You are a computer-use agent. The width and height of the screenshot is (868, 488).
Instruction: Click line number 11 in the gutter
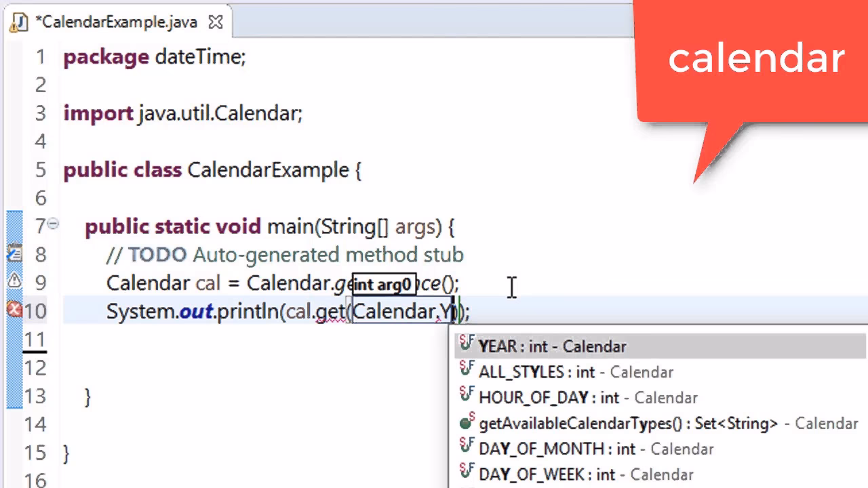[35, 339]
